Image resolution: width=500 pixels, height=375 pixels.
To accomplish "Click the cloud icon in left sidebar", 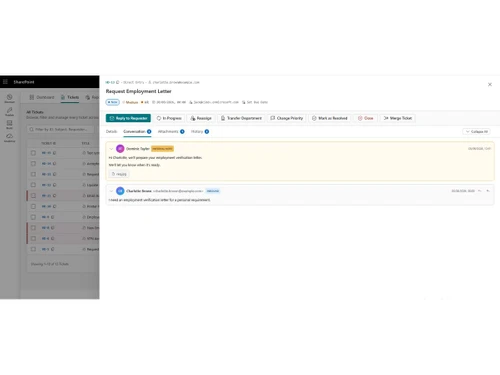I will pyautogui.click(x=9, y=137).
